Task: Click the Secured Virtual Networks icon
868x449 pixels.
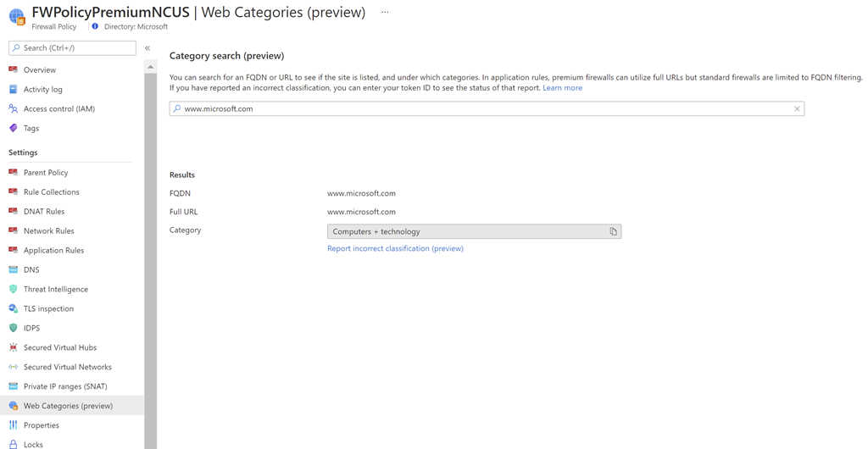Action: [x=14, y=367]
